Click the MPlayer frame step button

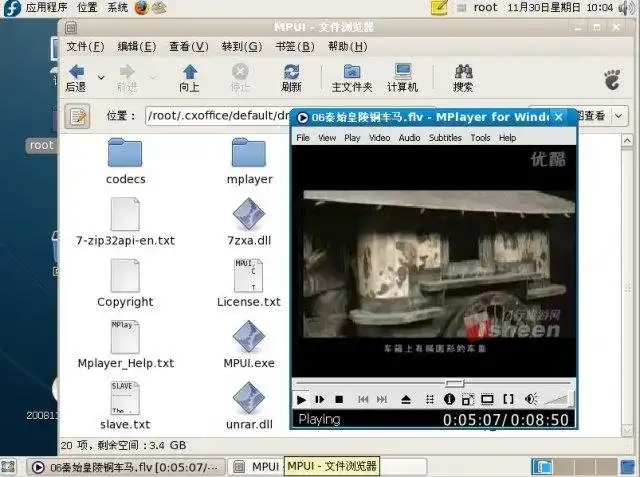[320, 399]
